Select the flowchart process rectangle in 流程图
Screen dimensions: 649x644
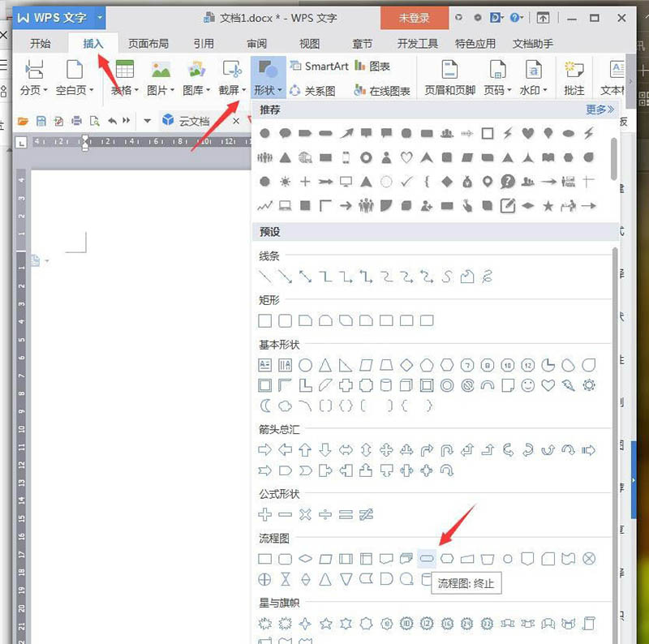[x=265, y=559]
